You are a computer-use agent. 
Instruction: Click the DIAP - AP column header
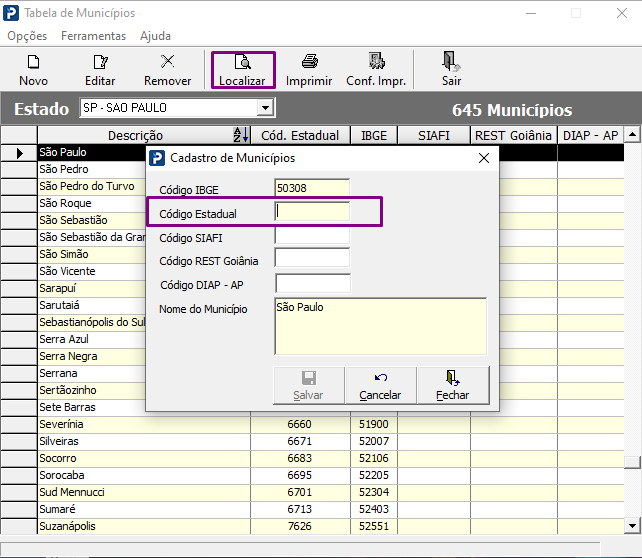590,135
